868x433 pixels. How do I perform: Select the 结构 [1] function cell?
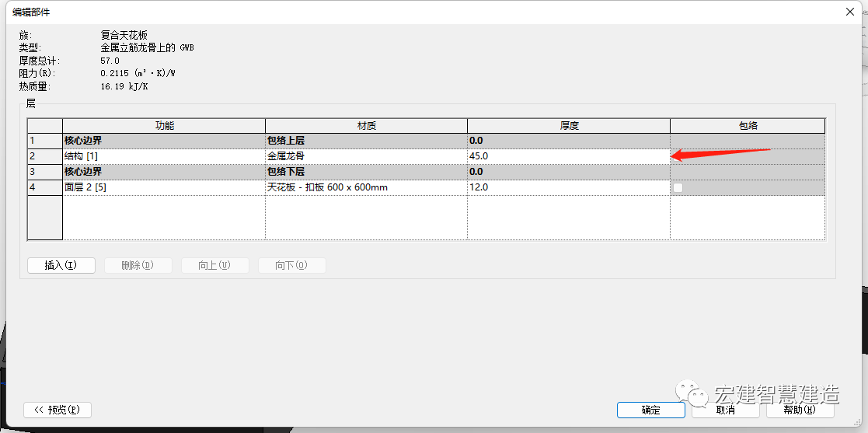[x=164, y=156]
